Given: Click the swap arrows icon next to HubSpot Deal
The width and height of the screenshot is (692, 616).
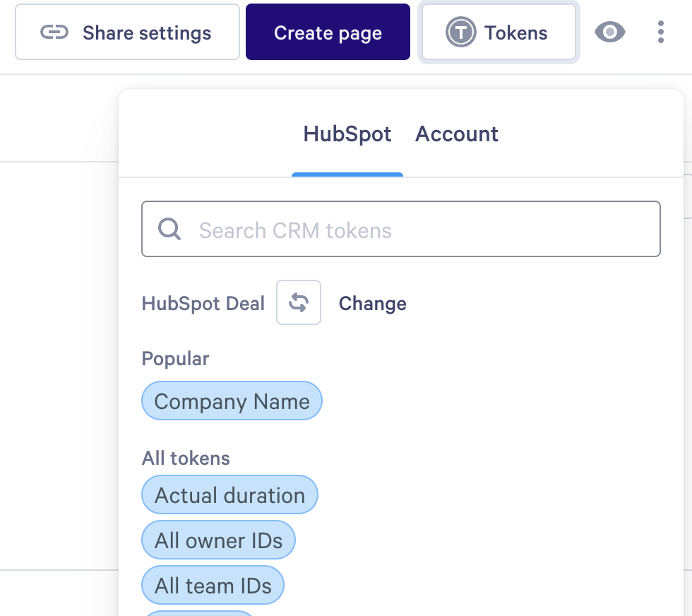Looking at the screenshot, I should coord(299,303).
